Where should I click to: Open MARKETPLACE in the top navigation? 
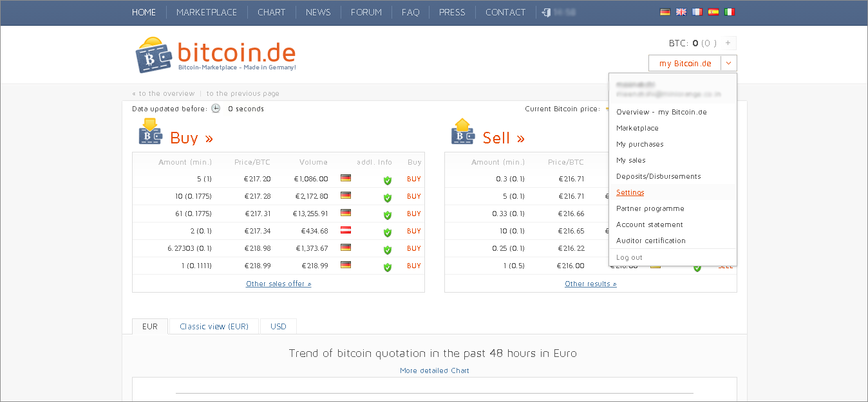pos(207,12)
